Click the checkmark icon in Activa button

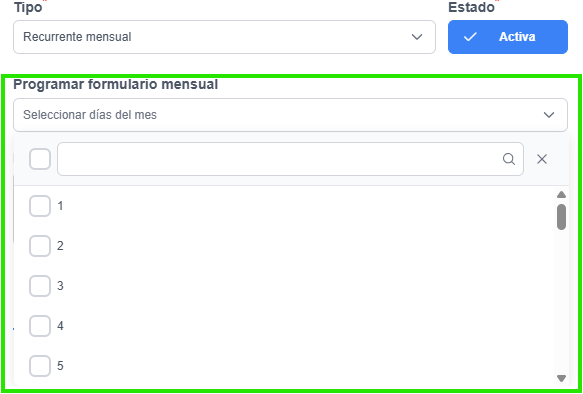470,37
